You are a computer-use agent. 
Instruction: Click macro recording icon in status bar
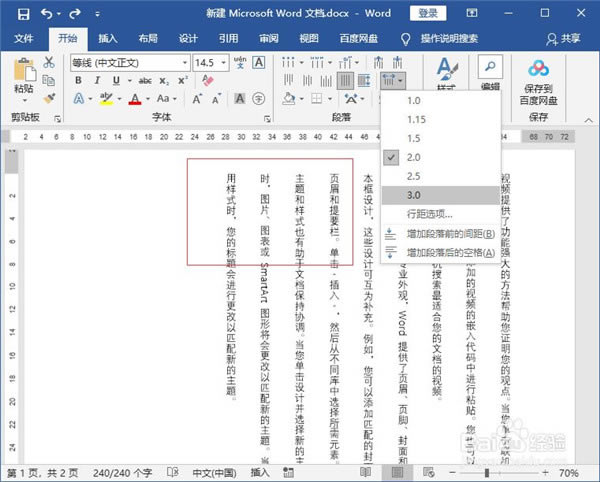tap(288, 472)
